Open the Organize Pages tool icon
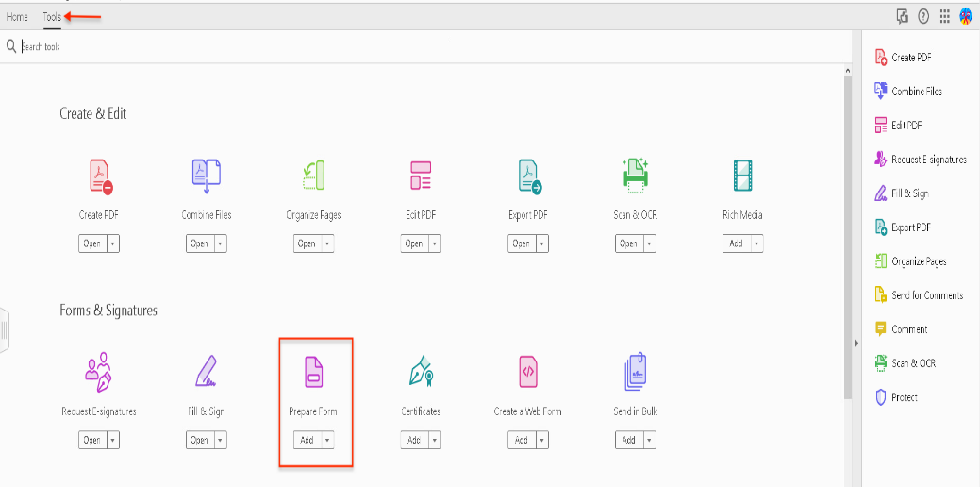980x487 pixels. (x=313, y=176)
